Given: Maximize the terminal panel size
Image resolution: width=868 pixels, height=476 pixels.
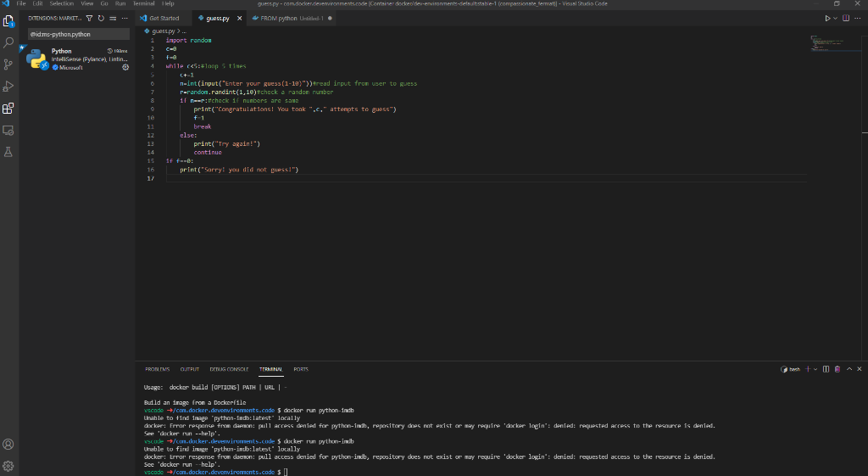Looking at the screenshot, I should [x=849, y=369].
